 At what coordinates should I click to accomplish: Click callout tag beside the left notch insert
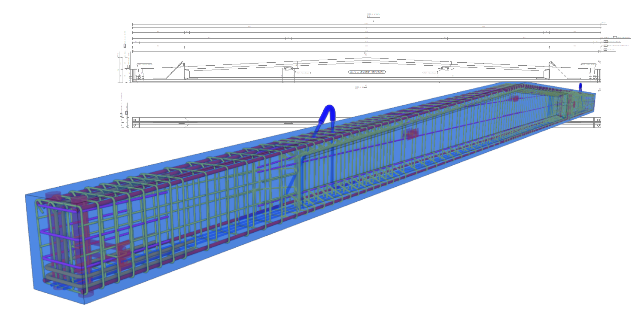pyautogui.click(x=303, y=73)
